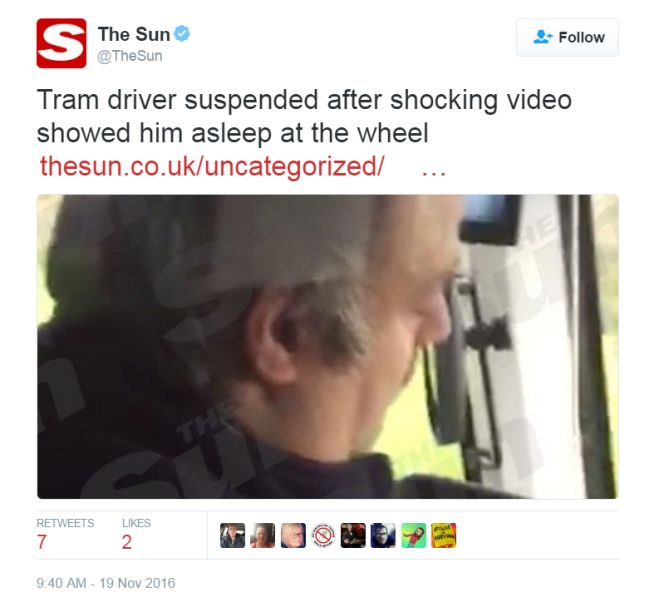Click The Sun display name
Screen dimensions: 660x597
[134, 34]
